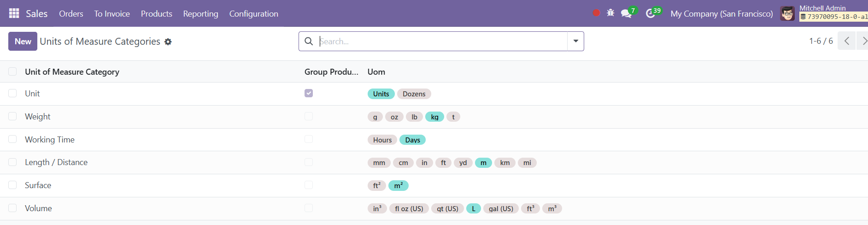The image size is (868, 225).
Task: Open the Products menu
Action: 157,13
